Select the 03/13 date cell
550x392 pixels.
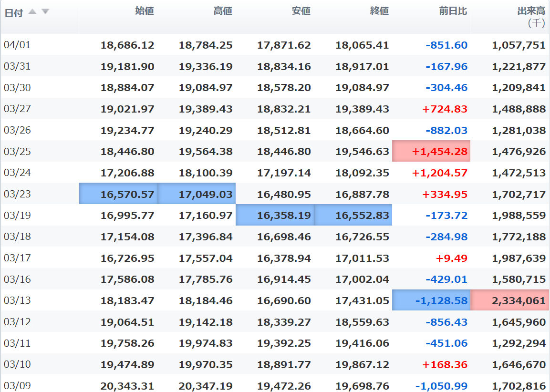[17, 300]
